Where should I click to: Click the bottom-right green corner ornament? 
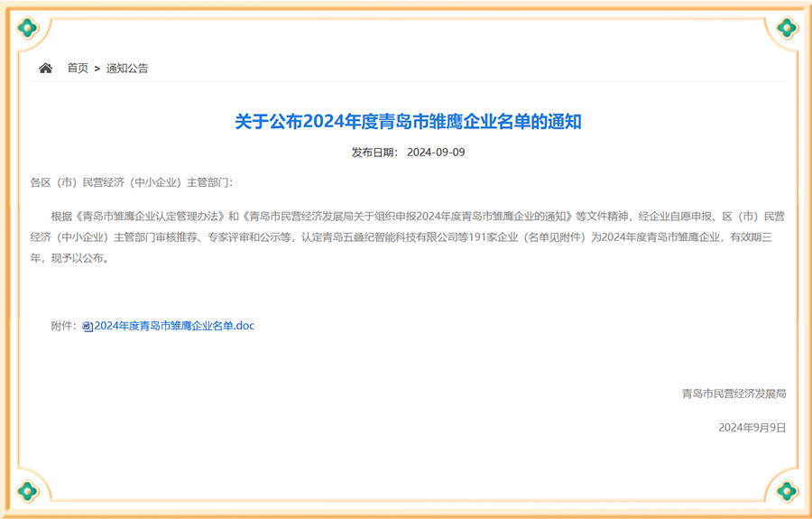click(786, 491)
